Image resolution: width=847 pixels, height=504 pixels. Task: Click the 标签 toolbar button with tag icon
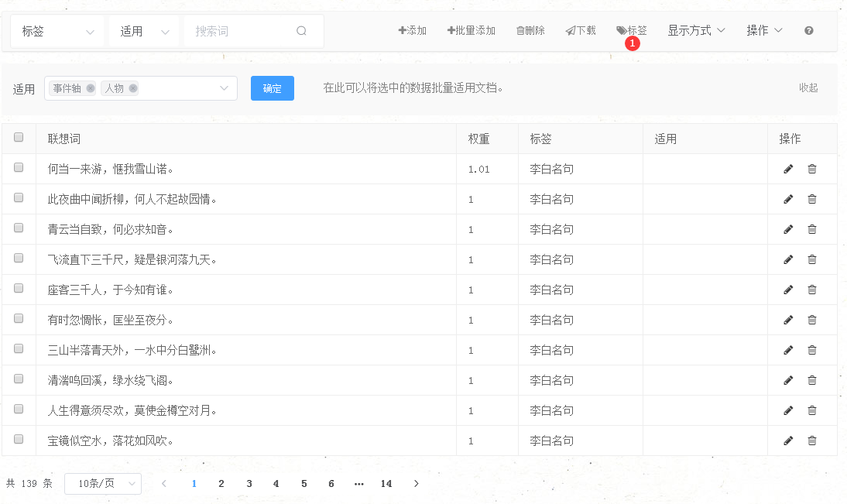tap(632, 31)
